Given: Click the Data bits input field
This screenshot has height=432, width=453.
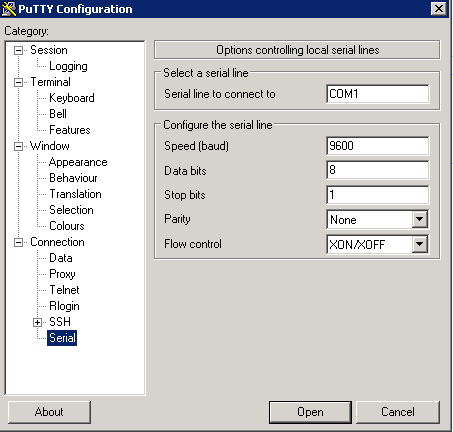Looking at the screenshot, I should (378, 170).
